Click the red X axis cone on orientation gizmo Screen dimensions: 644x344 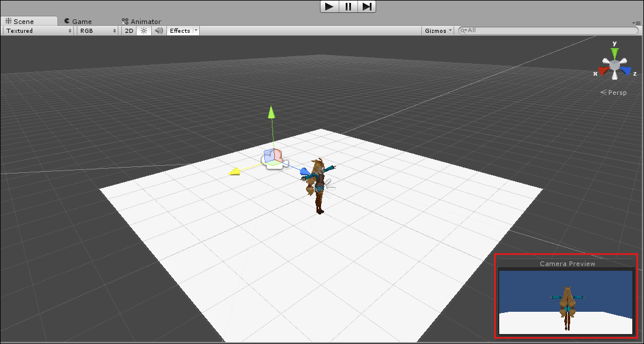(x=603, y=71)
